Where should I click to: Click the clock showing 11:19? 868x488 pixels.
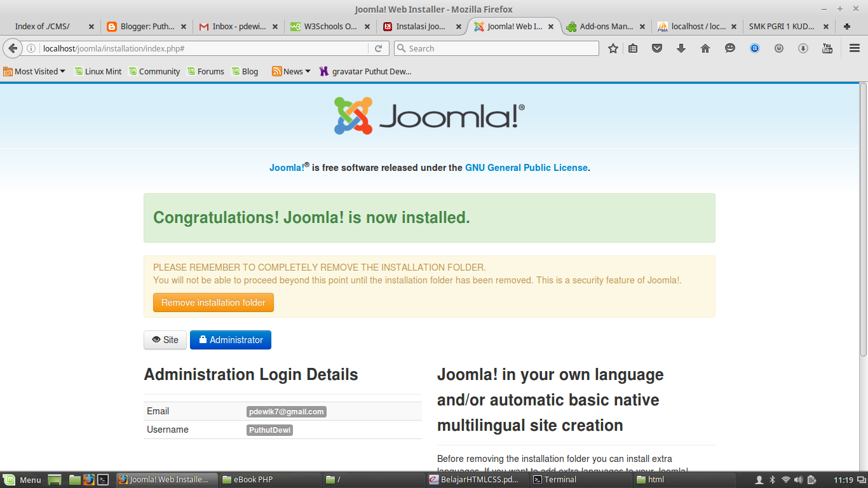pyautogui.click(x=843, y=480)
